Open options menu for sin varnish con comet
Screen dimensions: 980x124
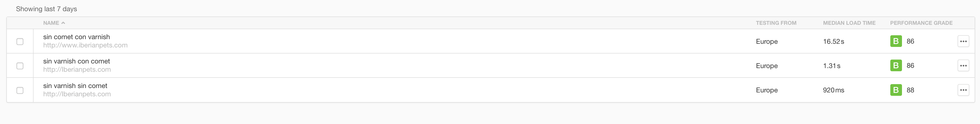click(963, 65)
